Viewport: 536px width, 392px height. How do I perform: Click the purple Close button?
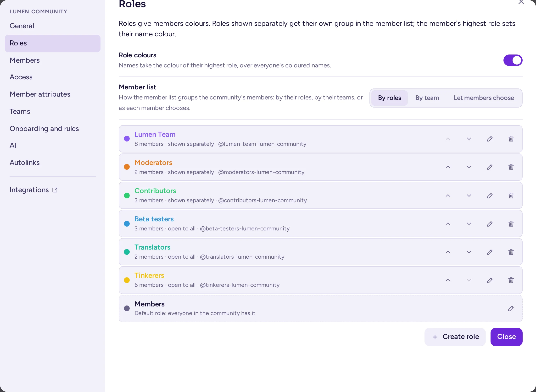(x=506, y=337)
